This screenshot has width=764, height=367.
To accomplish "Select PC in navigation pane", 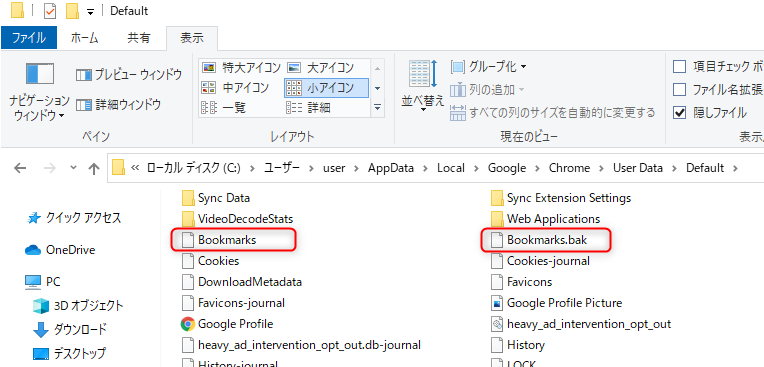I will pyautogui.click(x=42, y=282).
